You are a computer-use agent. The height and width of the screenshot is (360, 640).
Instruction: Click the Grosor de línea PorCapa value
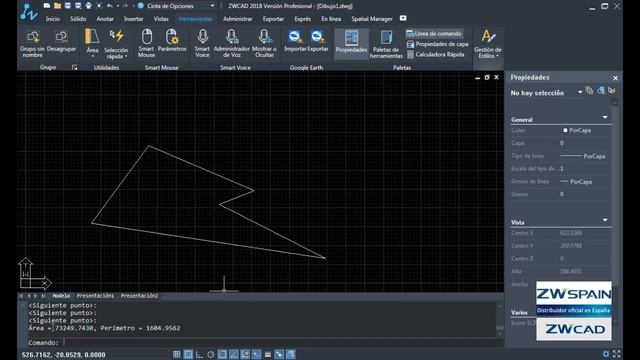[x=576, y=182]
